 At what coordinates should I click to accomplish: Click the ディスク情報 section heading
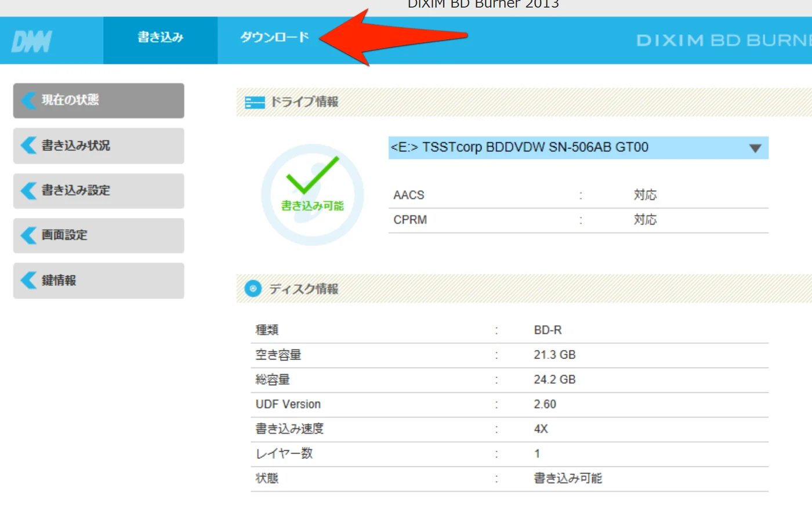coord(303,289)
